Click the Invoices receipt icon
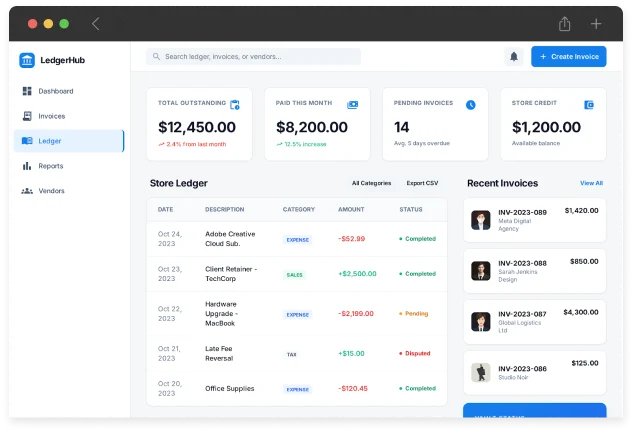Image resolution: width=634 pixels, height=432 pixels. (27, 116)
